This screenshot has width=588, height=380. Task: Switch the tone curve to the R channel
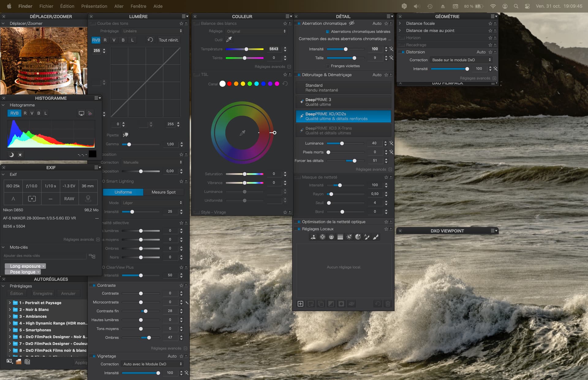pyautogui.click(x=105, y=40)
